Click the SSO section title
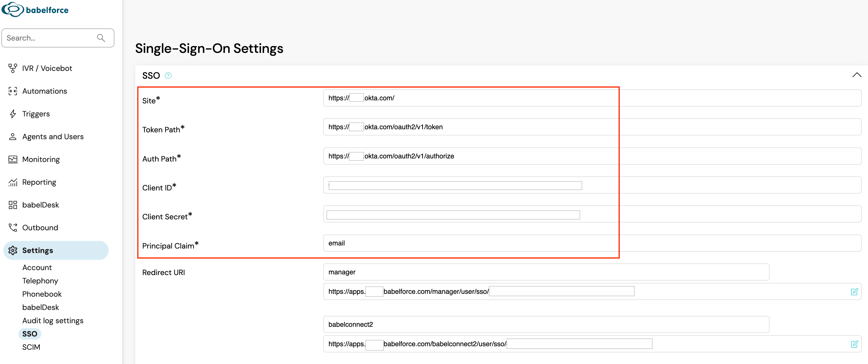The image size is (868, 364). pyautogui.click(x=151, y=76)
